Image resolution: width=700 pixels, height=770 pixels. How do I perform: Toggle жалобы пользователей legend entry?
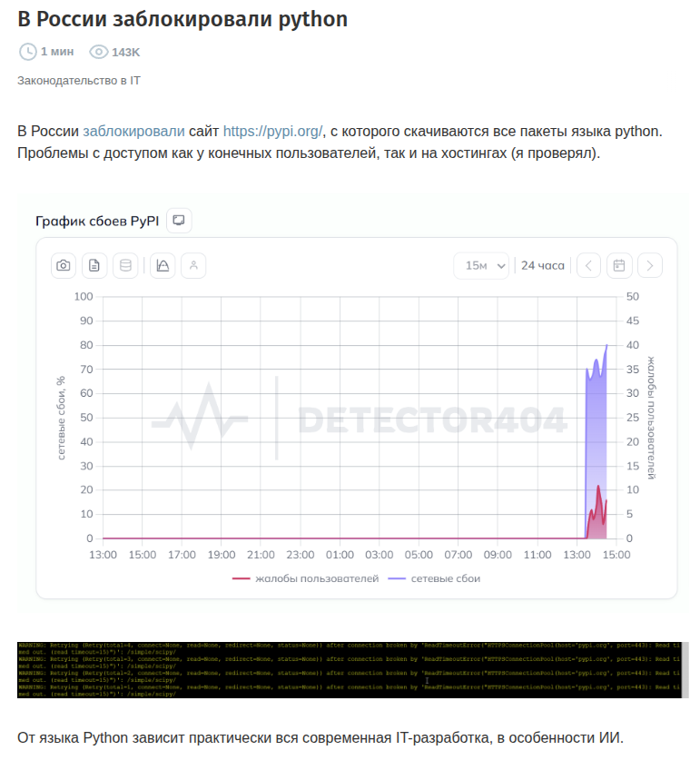point(305,579)
